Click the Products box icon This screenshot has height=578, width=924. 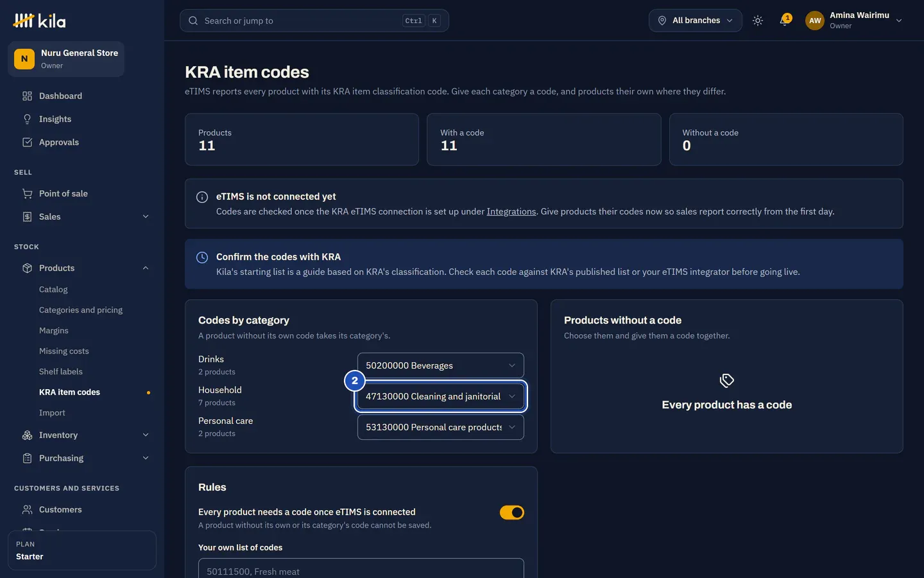[x=27, y=268]
